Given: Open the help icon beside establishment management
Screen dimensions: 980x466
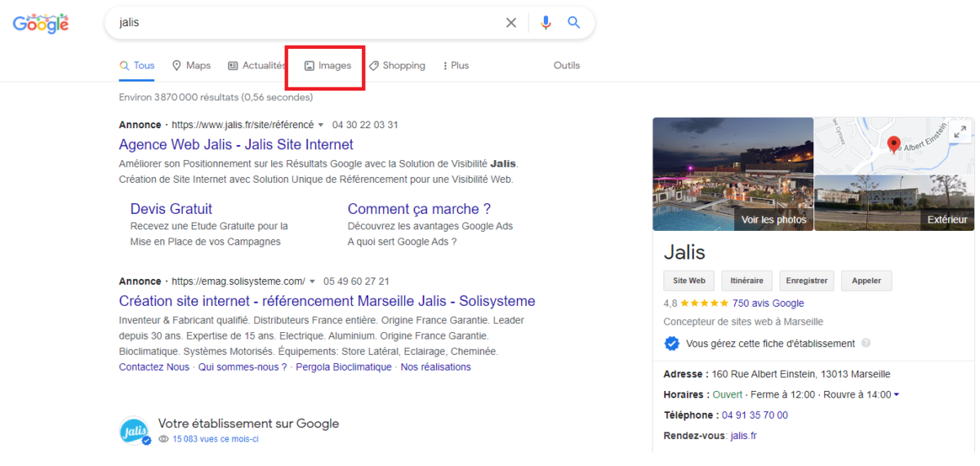Looking at the screenshot, I should [866, 344].
